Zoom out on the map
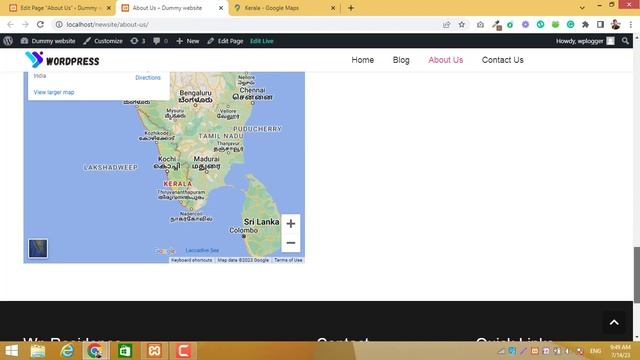Viewport: 640px width, 360px height. coord(291,243)
